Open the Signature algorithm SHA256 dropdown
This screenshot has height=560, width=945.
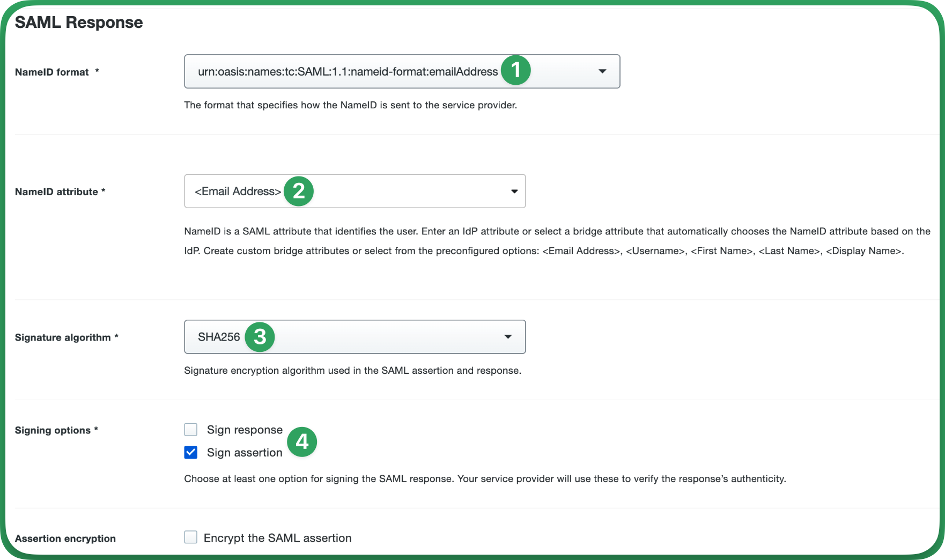(x=355, y=337)
